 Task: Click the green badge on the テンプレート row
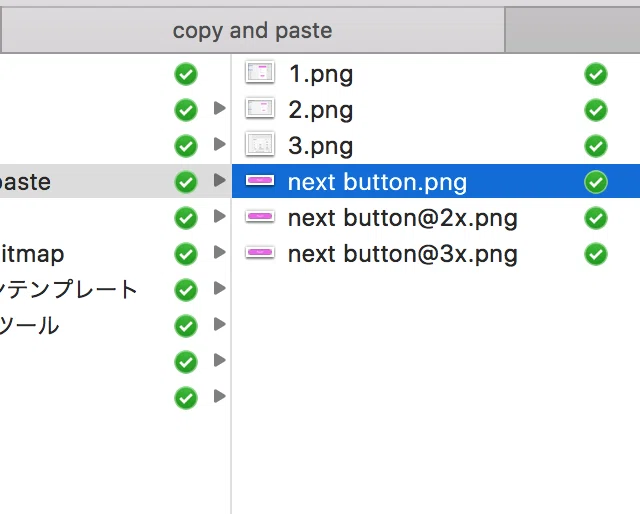(x=186, y=290)
